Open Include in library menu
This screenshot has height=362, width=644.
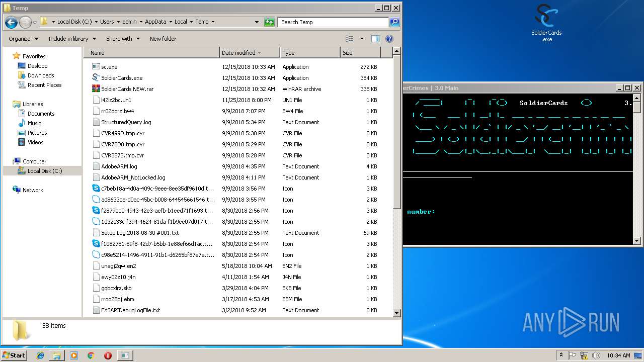71,39
